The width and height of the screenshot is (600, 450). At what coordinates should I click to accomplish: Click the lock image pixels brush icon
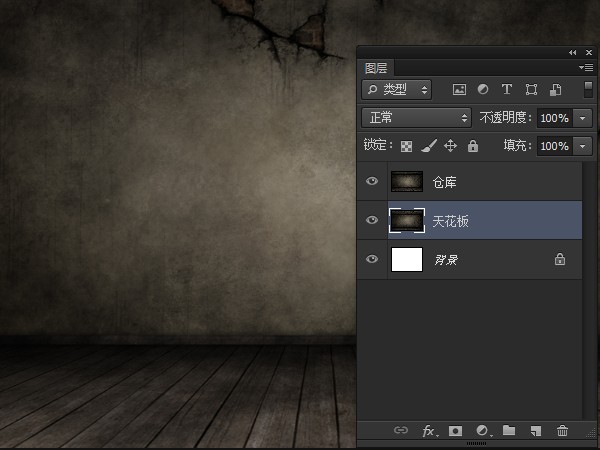pos(429,146)
